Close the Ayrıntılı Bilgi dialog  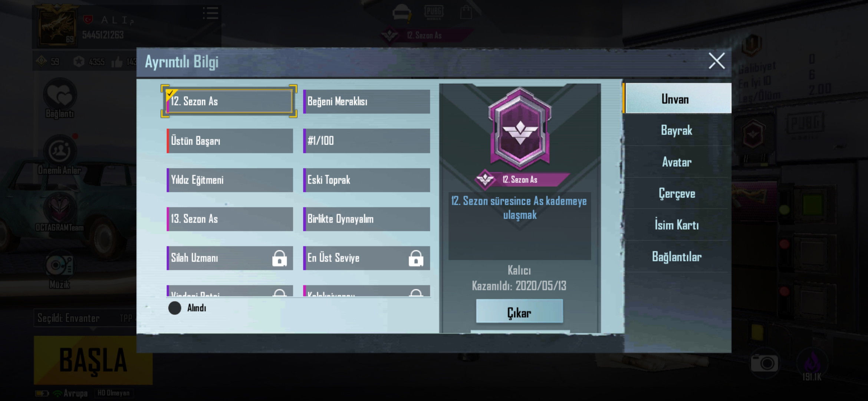716,61
